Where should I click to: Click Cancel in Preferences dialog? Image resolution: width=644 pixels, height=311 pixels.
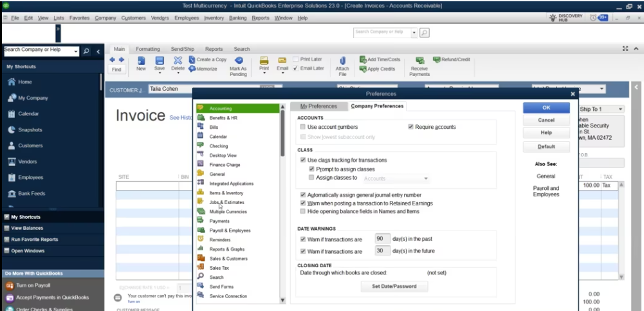coord(546,120)
